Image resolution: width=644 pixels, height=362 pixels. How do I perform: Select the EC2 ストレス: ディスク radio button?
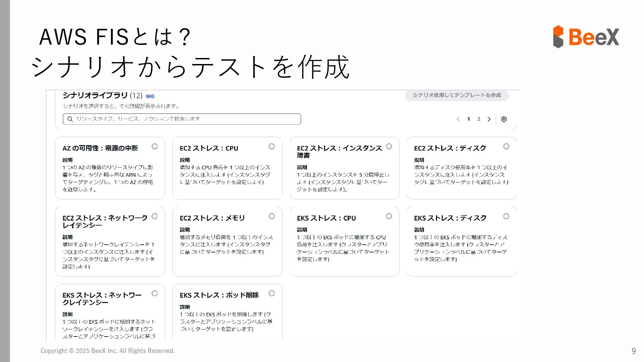506,146
